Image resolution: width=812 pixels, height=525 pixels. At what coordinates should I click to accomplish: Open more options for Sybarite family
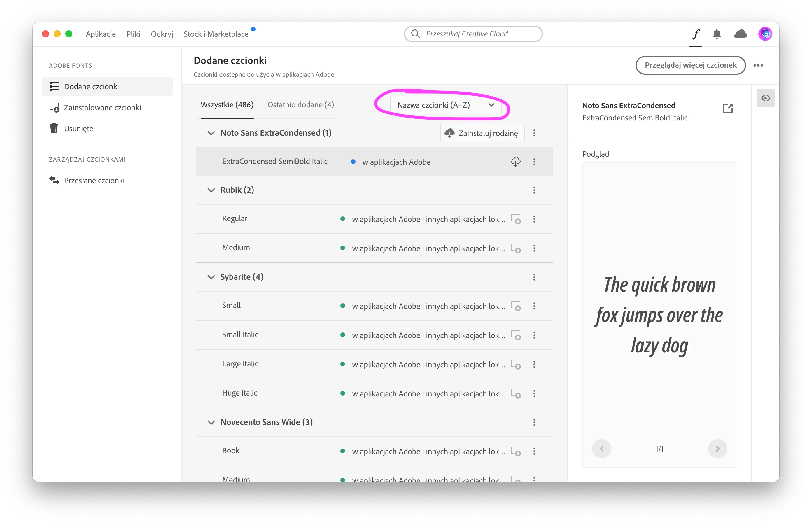tap(534, 277)
